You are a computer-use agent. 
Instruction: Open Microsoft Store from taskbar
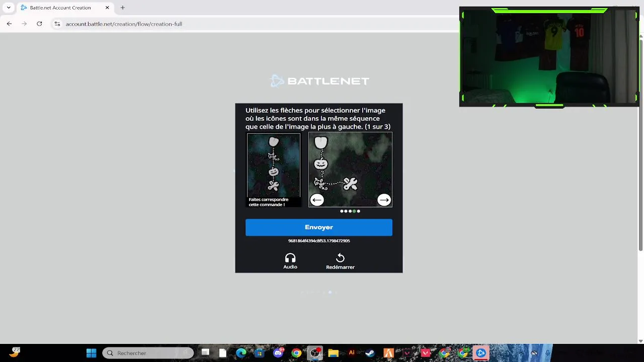(259, 353)
